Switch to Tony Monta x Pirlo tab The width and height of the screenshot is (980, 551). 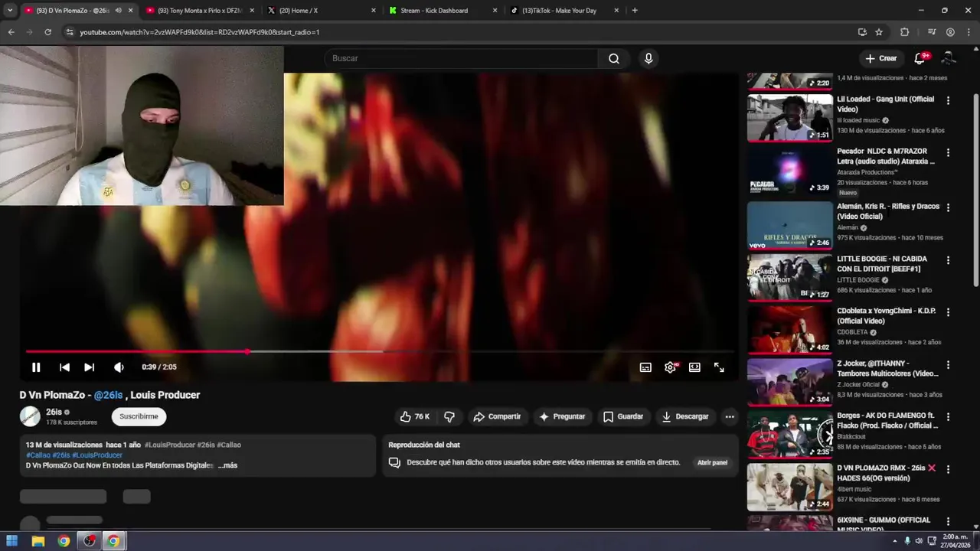click(x=199, y=11)
